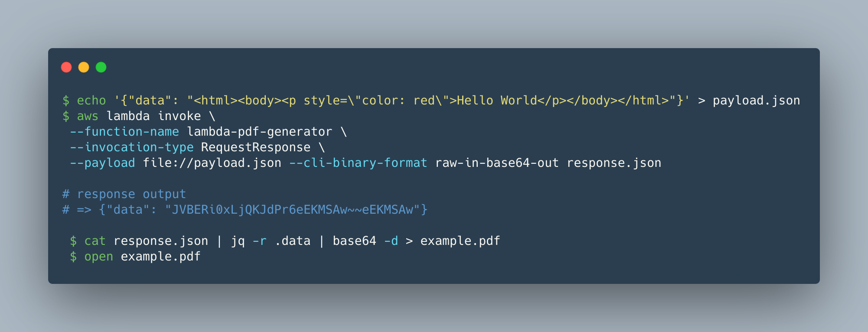Click the file://payload.json path
This screenshot has width=868, height=332.
point(212,163)
